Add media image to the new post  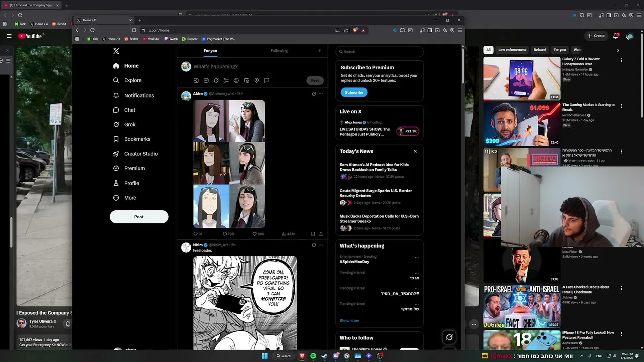(x=196, y=80)
